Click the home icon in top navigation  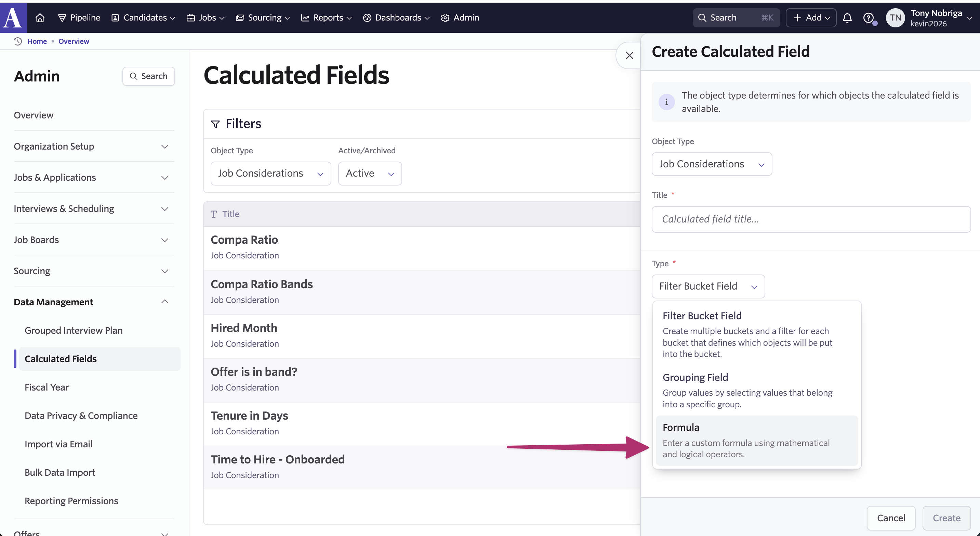40,17
